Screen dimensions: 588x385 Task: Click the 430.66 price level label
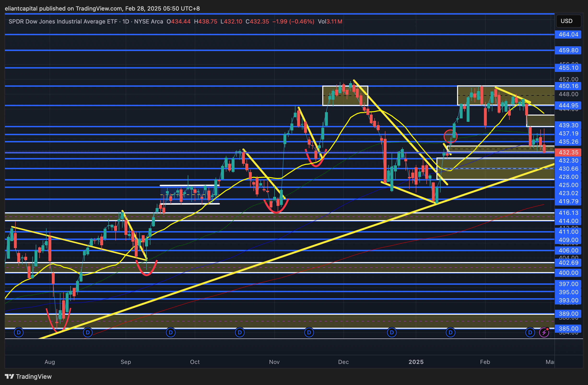click(x=568, y=169)
